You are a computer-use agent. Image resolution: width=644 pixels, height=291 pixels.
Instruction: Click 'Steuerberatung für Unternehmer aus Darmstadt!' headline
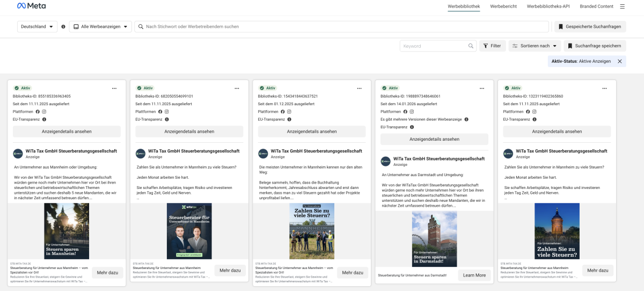click(x=412, y=275)
